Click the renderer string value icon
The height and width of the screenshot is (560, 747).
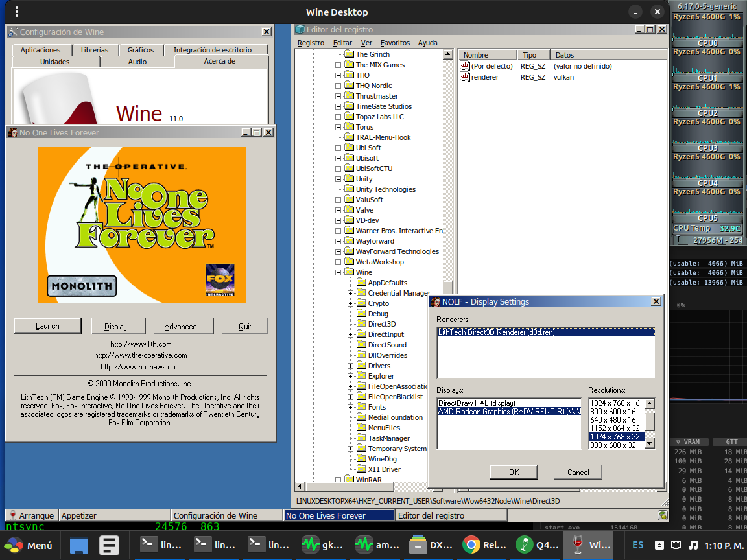pyautogui.click(x=465, y=76)
